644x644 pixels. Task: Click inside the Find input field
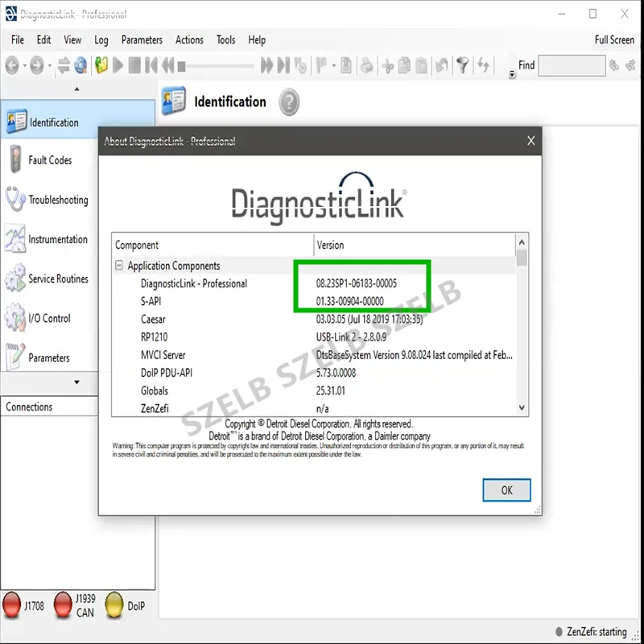coord(572,65)
